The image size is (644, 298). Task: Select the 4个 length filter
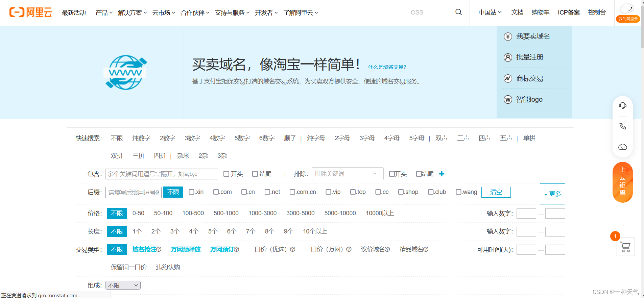194,231
